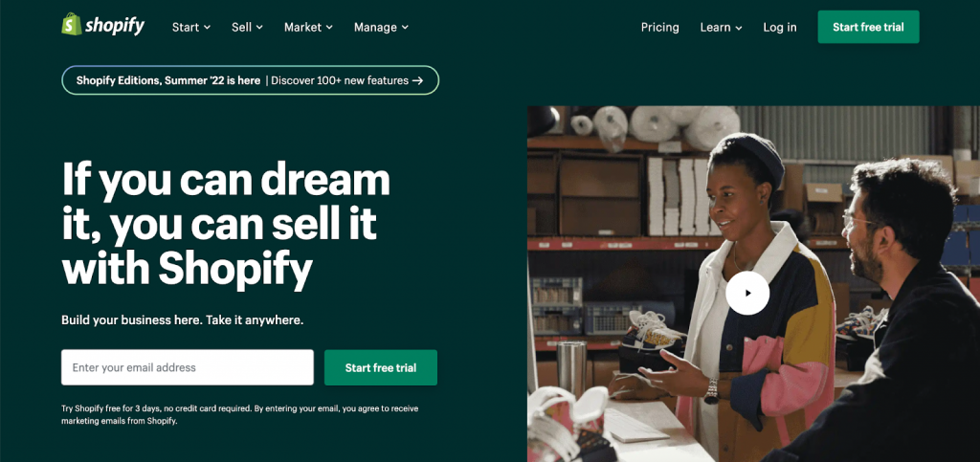Click Discover 100+ new features text
Viewport: 980px width, 462px height.
point(340,80)
